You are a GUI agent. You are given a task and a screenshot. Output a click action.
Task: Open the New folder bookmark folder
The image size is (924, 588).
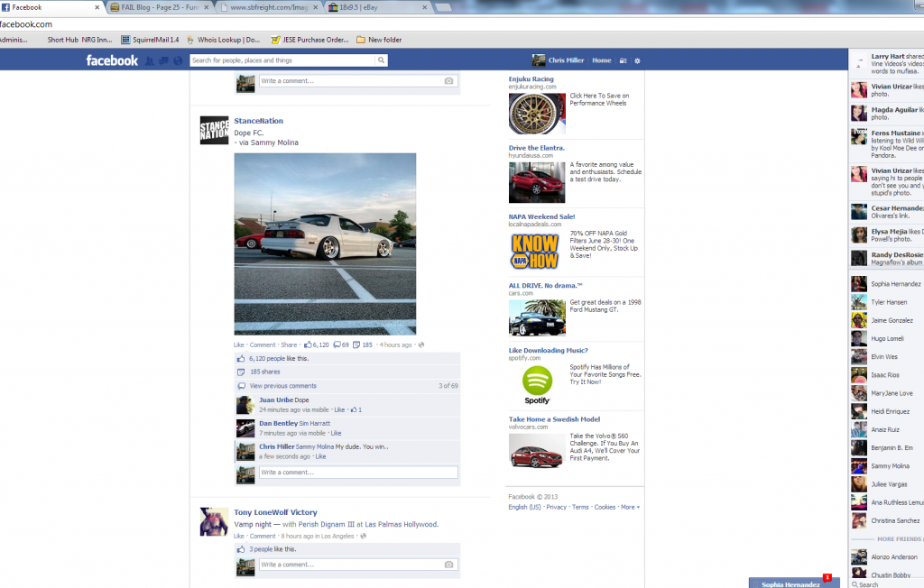(379, 40)
